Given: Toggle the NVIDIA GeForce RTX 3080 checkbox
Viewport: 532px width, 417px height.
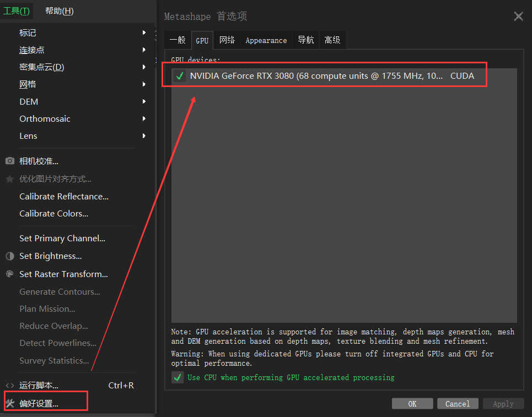Looking at the screenshot, I should 180,75.
